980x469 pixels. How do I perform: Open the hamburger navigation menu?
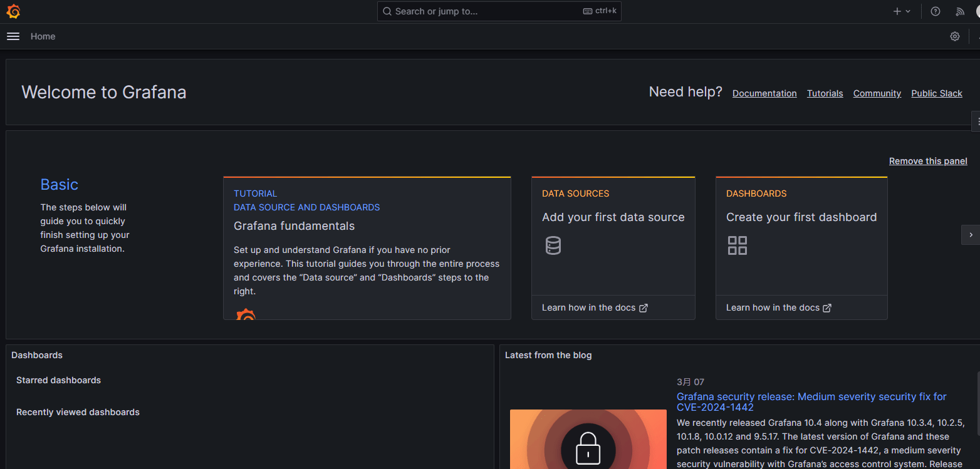coord(13,36)
